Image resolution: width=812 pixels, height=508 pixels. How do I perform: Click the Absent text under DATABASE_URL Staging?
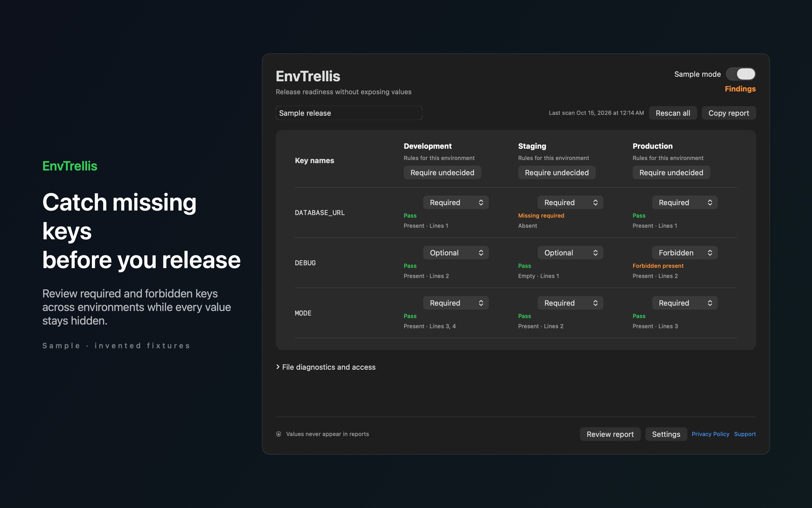pyautogui.click(x=528, y=226)
